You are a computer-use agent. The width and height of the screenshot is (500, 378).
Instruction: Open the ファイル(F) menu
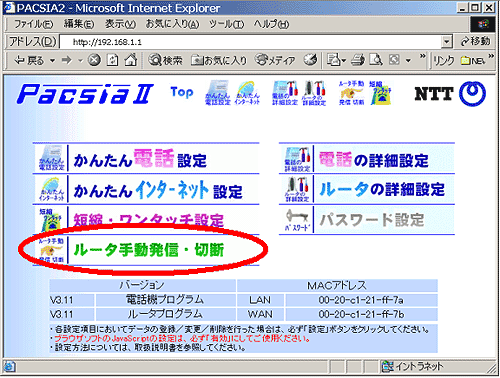coord(33,24)
